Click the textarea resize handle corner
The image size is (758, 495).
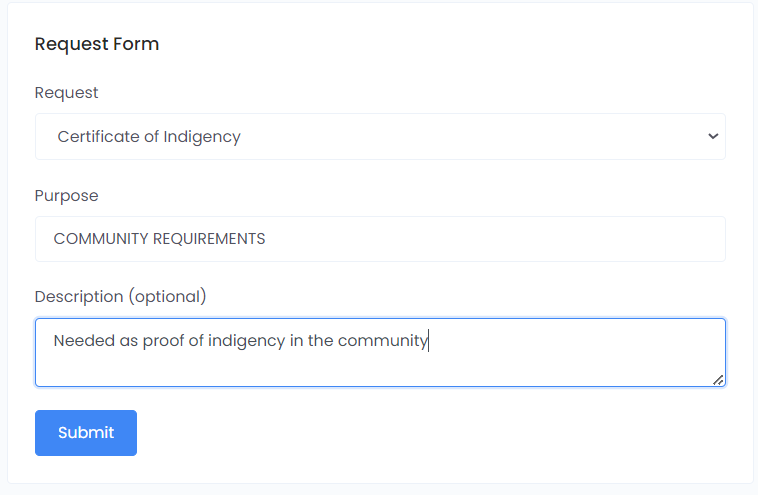(719, 380)
